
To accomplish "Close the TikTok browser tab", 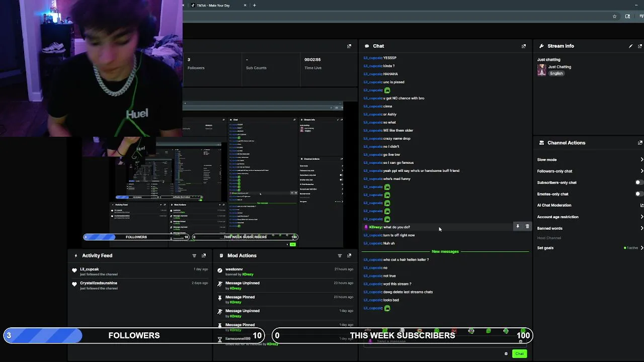I will 245,5.
